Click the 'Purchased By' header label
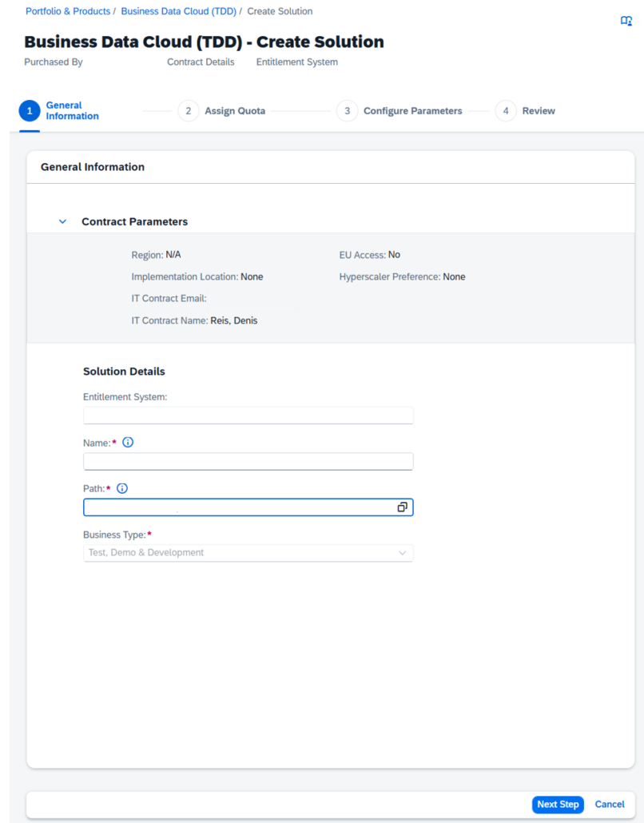Image resolution: width=644 pixels, height=823 pixels. click(54, 62)
